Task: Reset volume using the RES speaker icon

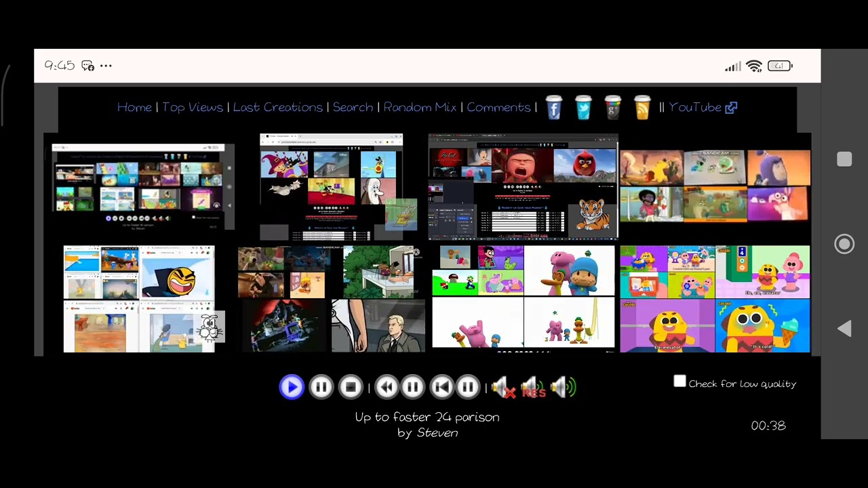Action: (x=532, y=388)
